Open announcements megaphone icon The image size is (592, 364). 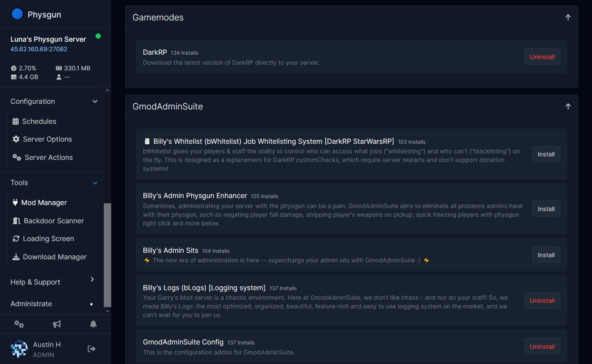coord(57,324)
